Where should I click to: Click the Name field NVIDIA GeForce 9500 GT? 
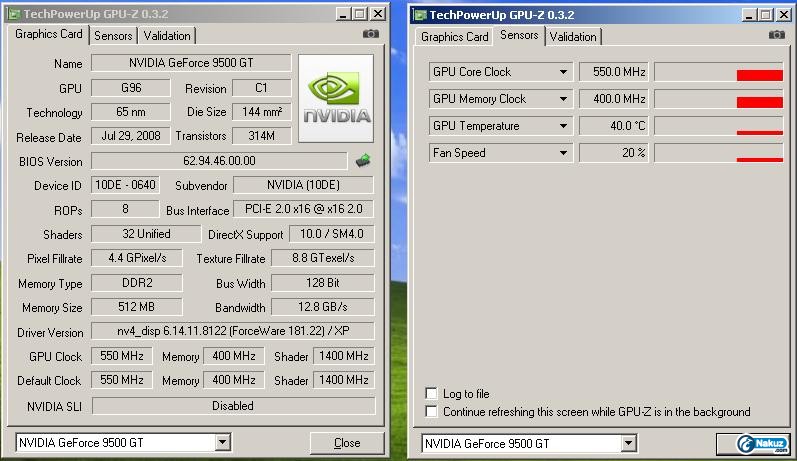[191, 63]
